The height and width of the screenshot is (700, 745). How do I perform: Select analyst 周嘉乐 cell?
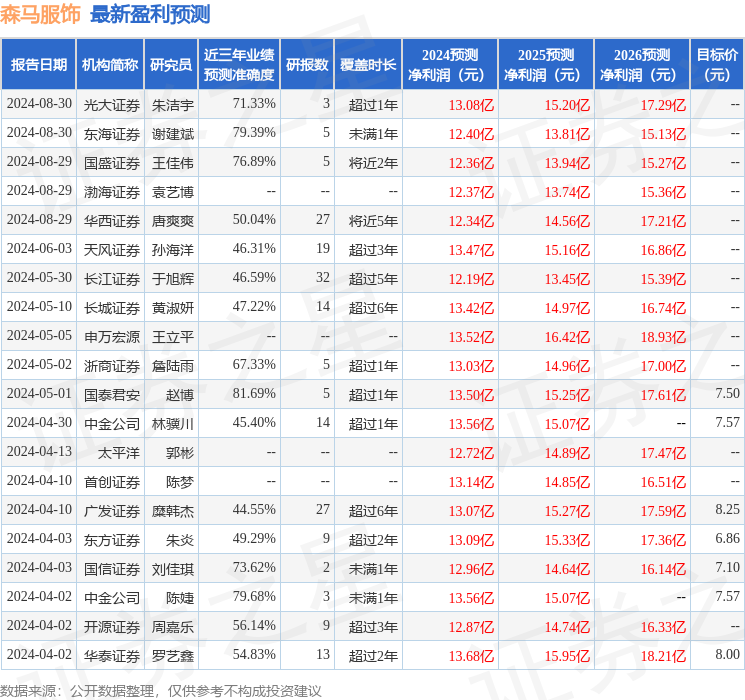point(172,627)
